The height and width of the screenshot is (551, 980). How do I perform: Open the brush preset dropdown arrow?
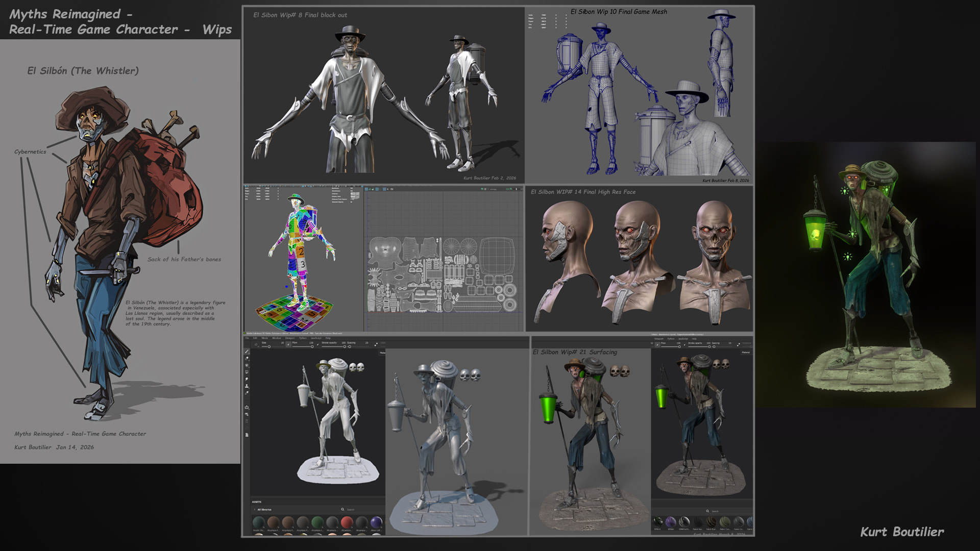(x=258, y=346)
